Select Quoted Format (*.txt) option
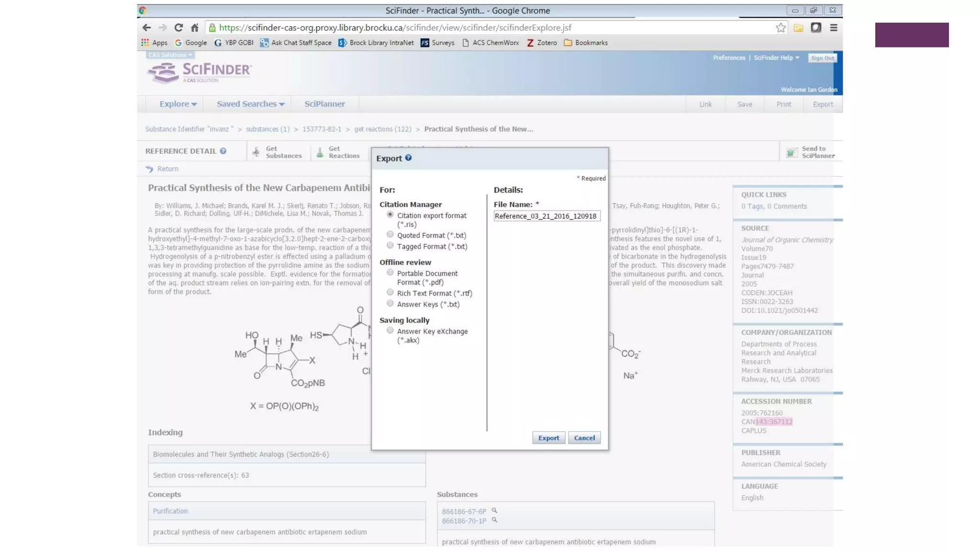 click(x=390, y=234)
